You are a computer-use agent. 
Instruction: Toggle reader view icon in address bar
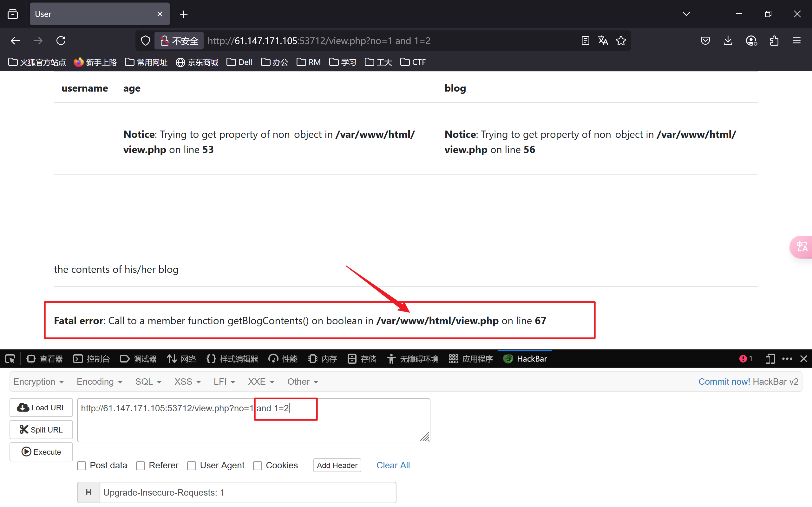(585, 41)
